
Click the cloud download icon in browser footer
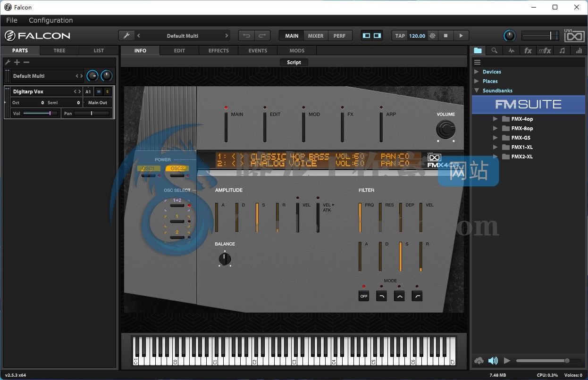coord(479,361)
